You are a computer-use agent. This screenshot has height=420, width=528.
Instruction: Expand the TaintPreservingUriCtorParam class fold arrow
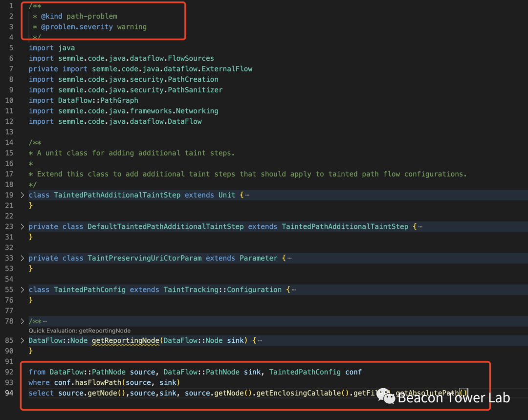(x=22, y=258)
